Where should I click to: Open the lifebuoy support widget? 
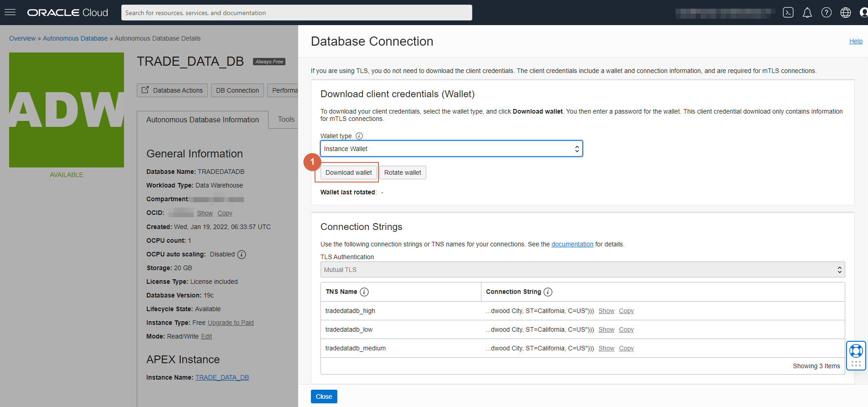[856, 351]
